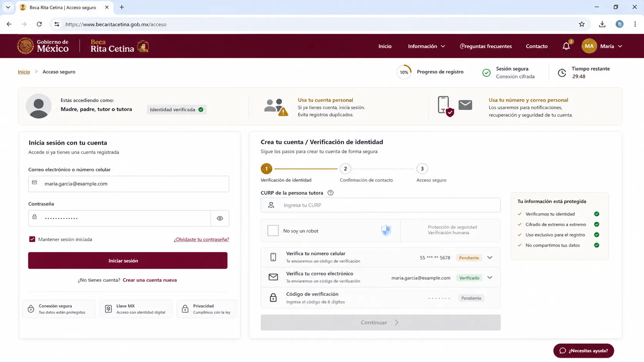Open the browser downloads icon
This screenshot has width=644, height=362.
(602, 24)
